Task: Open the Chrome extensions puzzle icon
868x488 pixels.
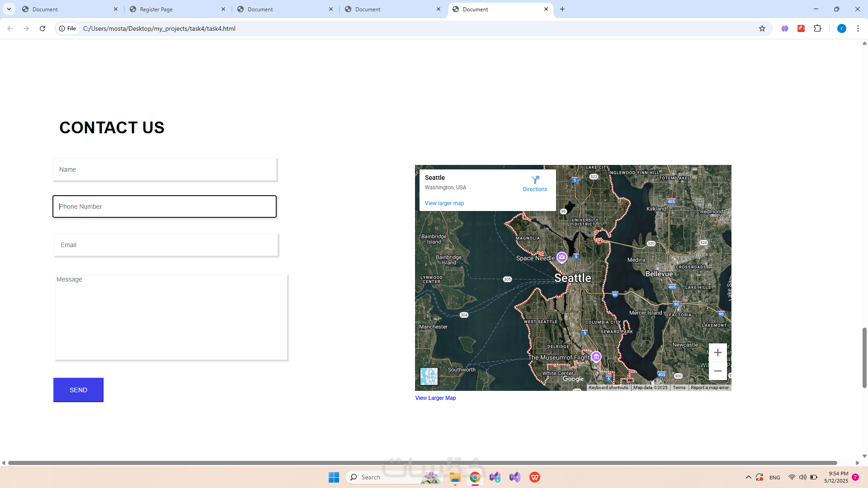Action: [817, 28]
